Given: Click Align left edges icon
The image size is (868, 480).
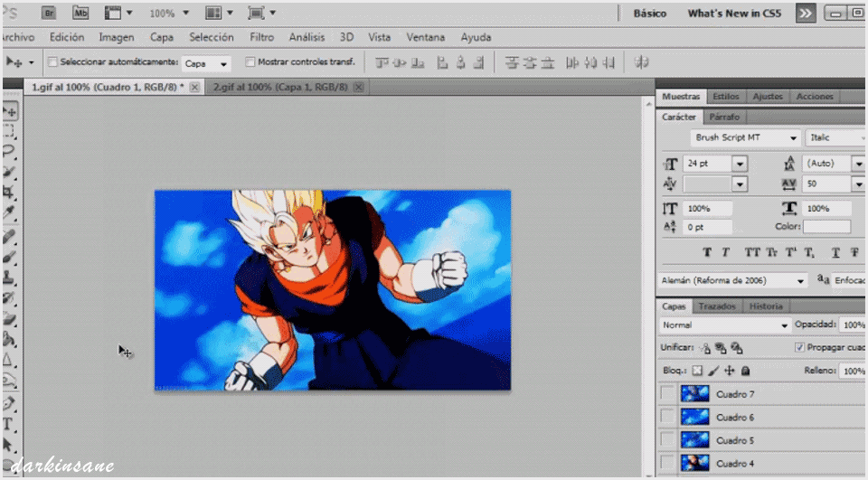Looking at the screenshot, I should pyautogui.click(x=442, y=62).
